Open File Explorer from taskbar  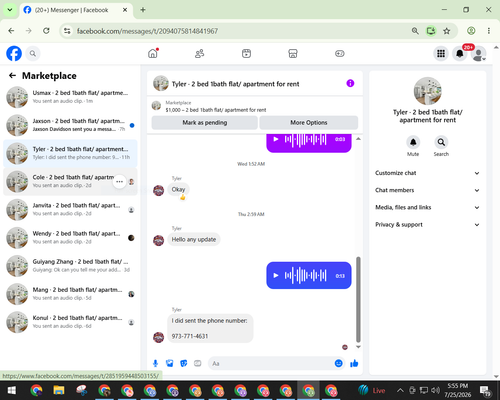(x=59, y=390)
